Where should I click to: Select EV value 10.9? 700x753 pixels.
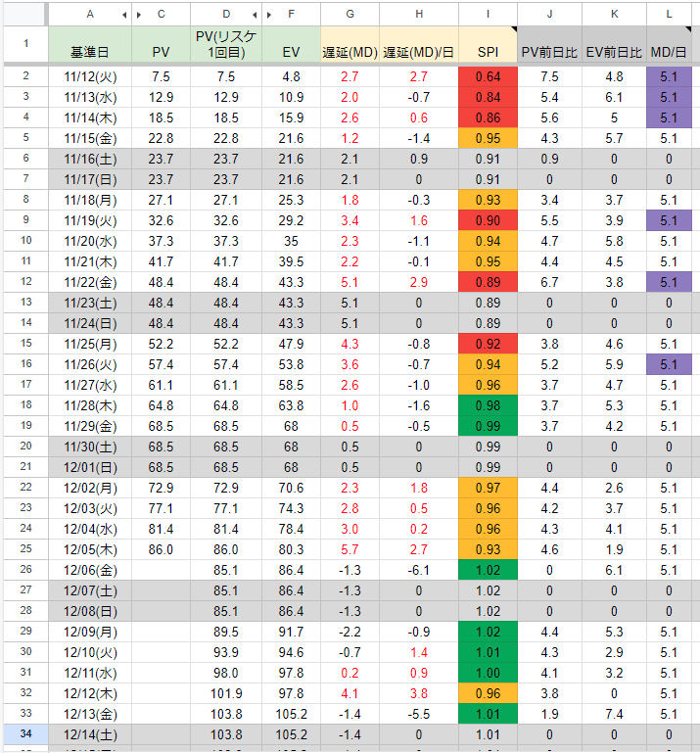(291, 98)
